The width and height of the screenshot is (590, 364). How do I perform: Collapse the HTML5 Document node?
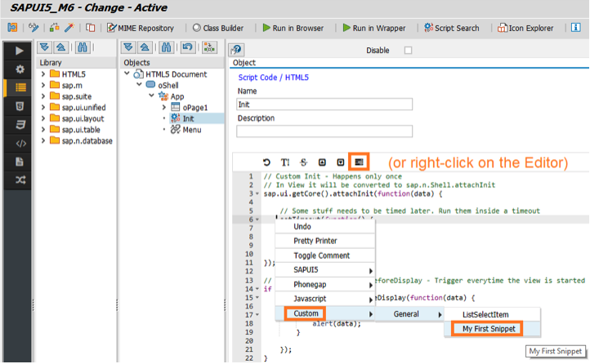(x=127, y=73)
